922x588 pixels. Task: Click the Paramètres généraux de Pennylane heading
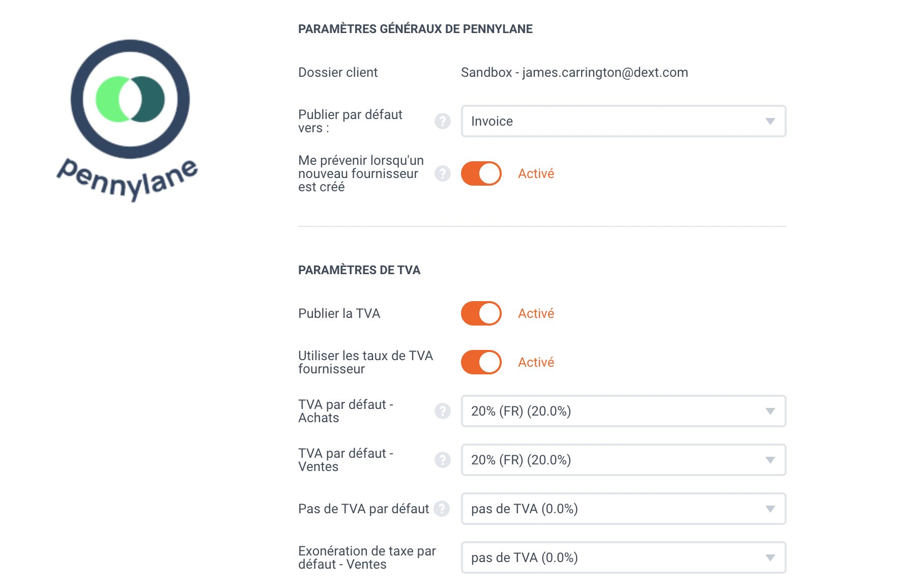coord(415,29)
